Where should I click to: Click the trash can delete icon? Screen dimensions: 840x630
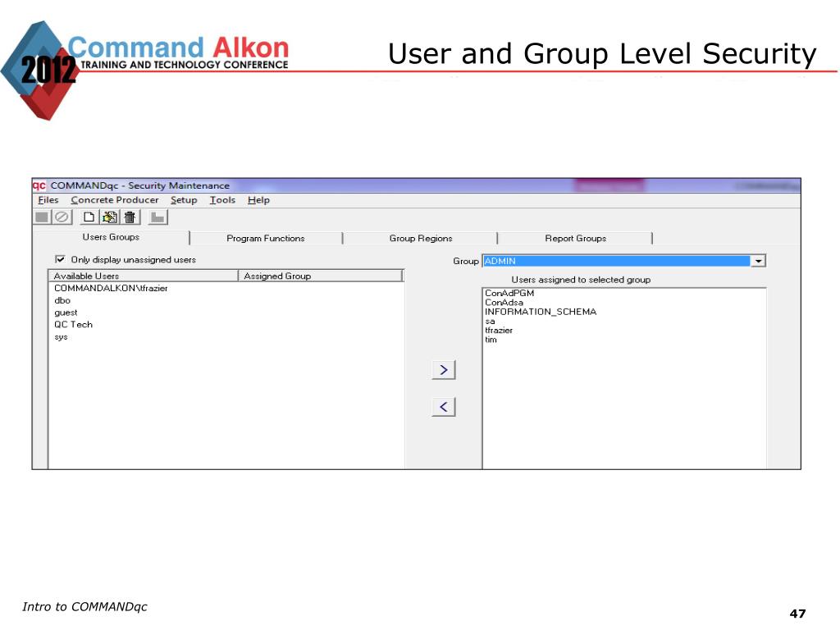130,217
